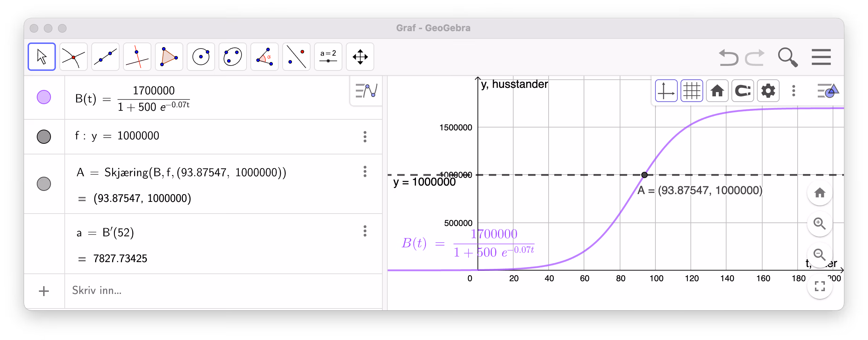Screen dimensions: 868x340
Task: Pick the Polygon tool
Action: click(169, 57)
